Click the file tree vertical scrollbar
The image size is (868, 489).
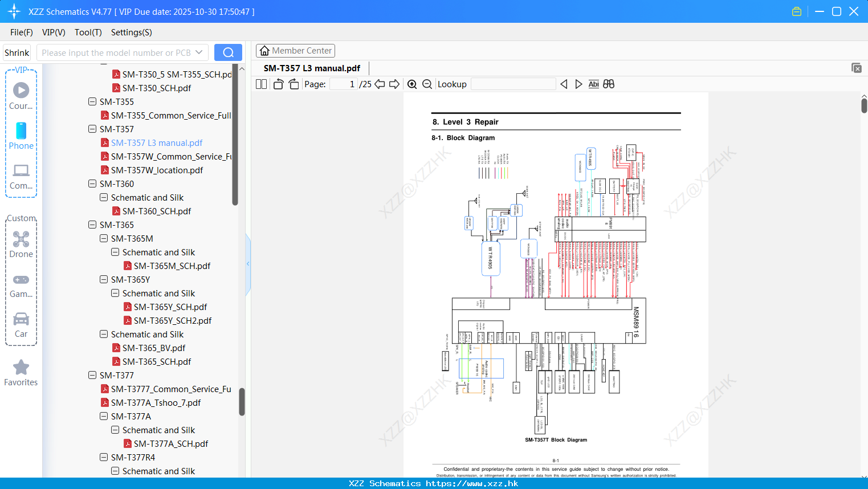coord(242,402)
